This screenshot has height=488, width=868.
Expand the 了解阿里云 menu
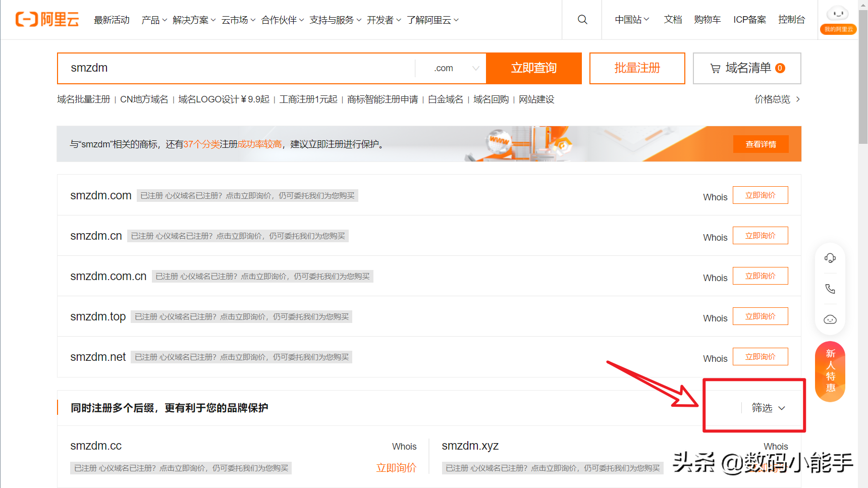[x=433, y=20]
